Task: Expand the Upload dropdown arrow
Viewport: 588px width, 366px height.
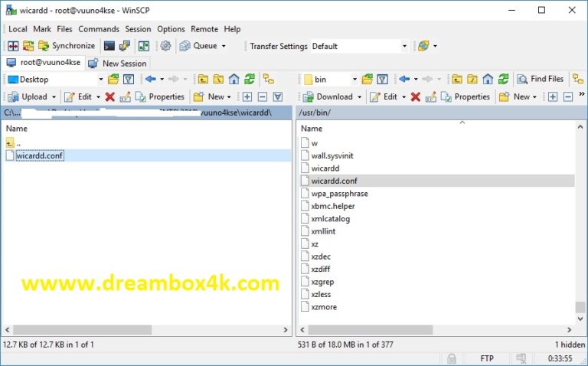Action: click(54, 96)
